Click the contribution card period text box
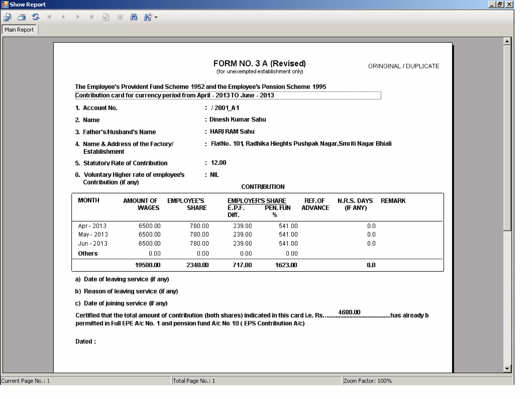This screenshot has height=399, width=532. pyautogui.click(x=228, y=95)
